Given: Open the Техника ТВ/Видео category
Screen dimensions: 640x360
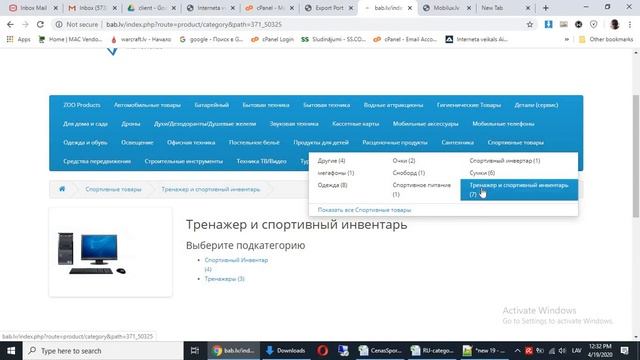Looking at the screenshot, I should (261, 161).
